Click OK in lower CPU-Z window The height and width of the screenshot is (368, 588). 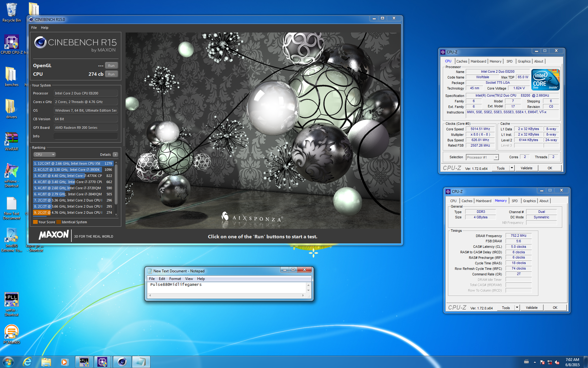point(555,308)
